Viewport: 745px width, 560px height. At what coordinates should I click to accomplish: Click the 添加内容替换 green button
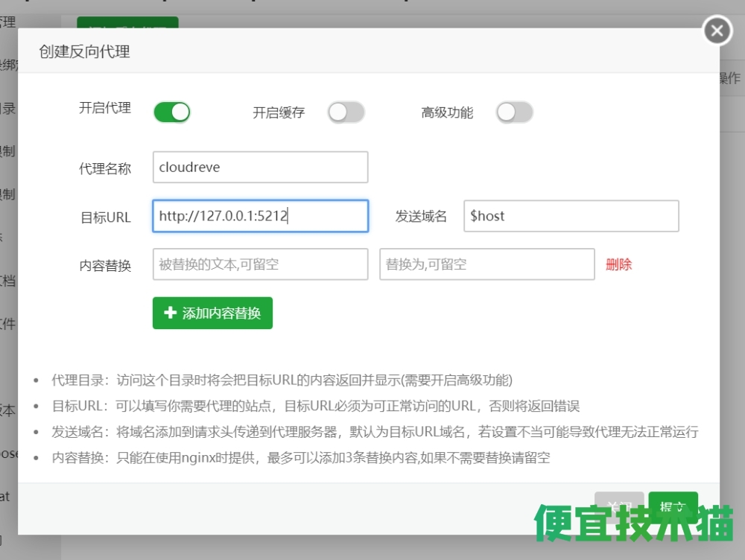tap(212, 313)
